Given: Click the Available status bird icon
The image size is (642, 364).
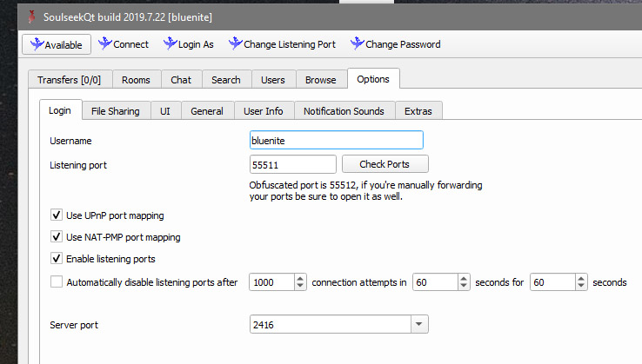Looking at the screenshot, I should point(35,43).
